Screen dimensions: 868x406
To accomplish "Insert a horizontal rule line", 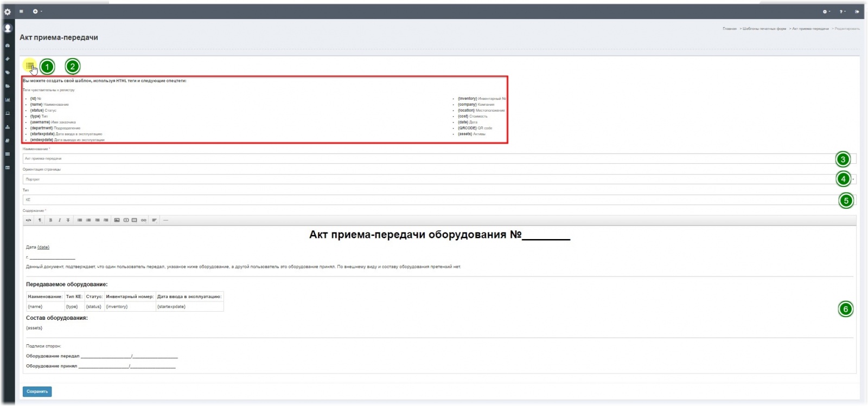I will click(x=165, y=220).
